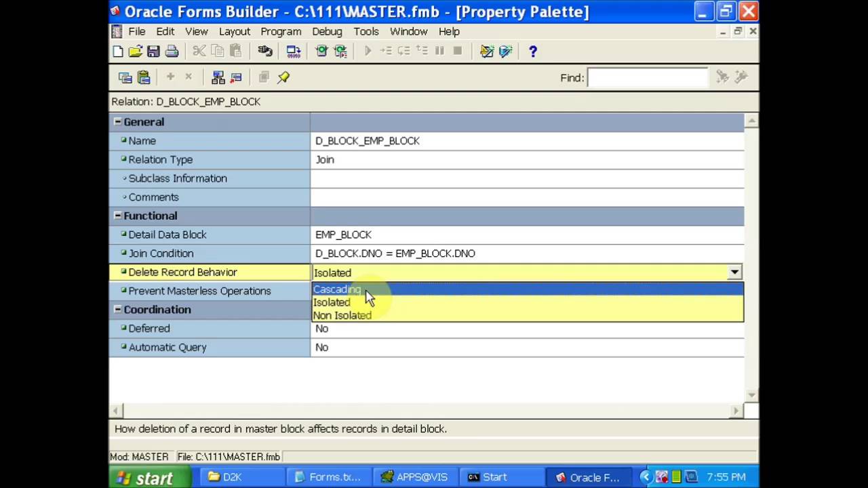This screenshot has width=868, height=488.
Task: Click the Property Class icon
Action: tap(218, 78)
